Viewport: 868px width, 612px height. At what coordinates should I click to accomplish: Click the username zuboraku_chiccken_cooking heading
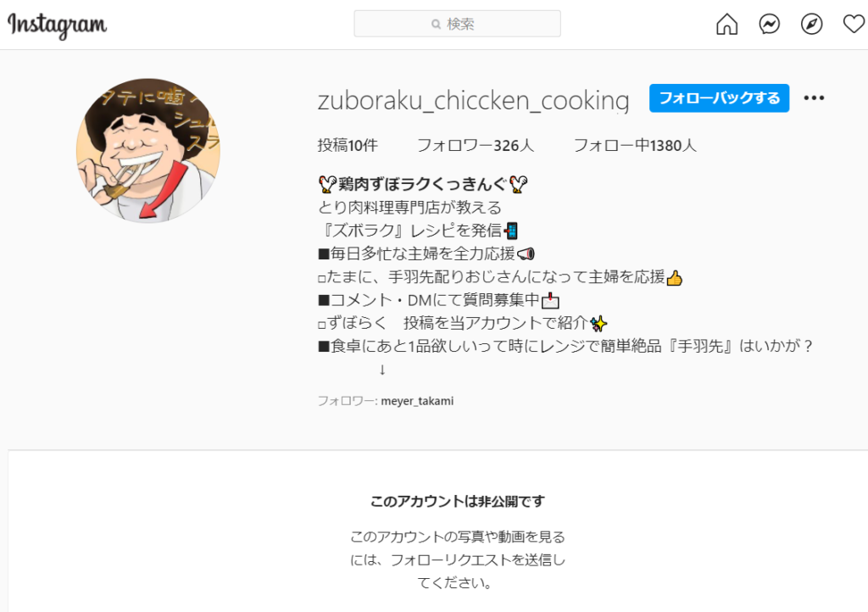[473, 101]
